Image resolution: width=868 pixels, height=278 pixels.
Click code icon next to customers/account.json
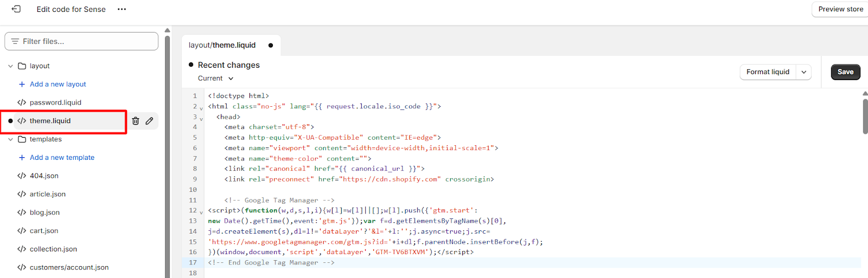(22, 267)
